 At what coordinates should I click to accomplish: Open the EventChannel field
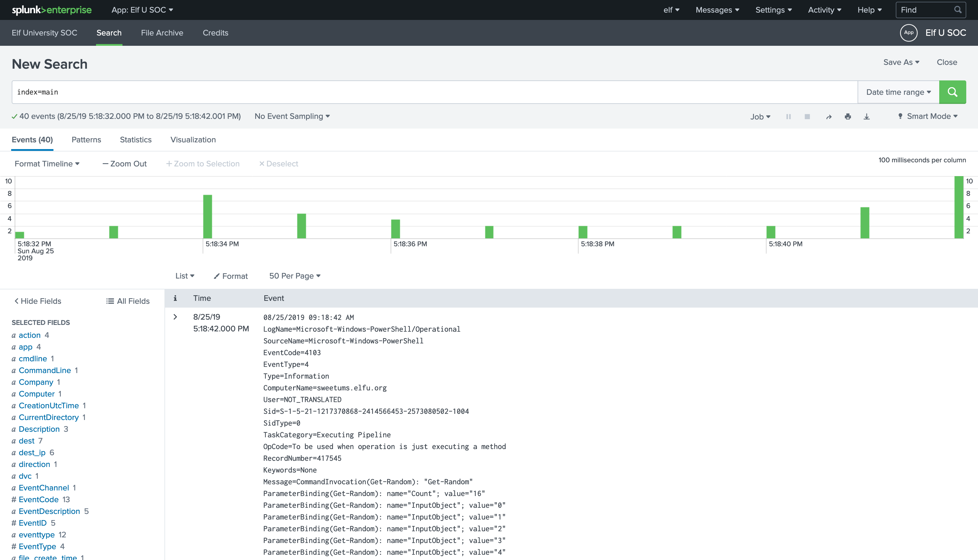[44, 488]
